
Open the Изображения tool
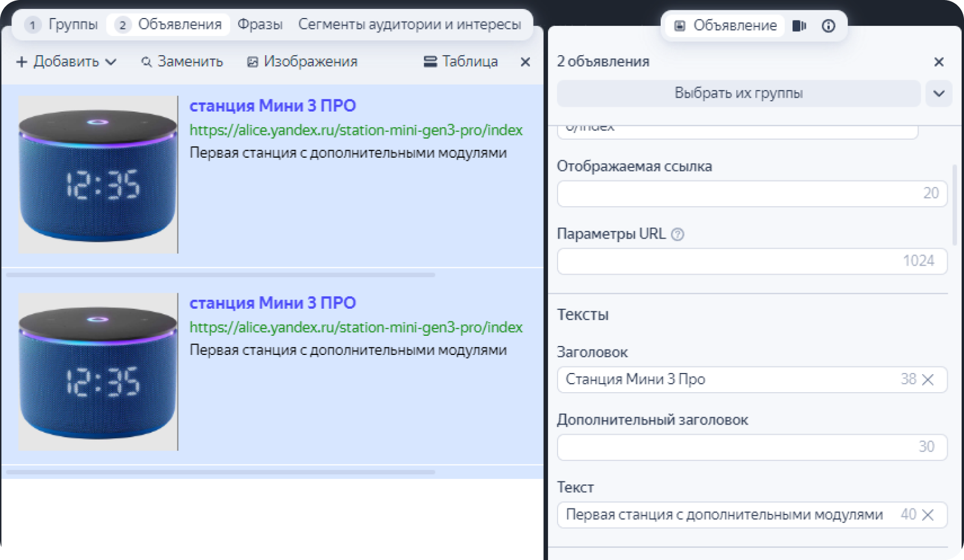(302, 62)
